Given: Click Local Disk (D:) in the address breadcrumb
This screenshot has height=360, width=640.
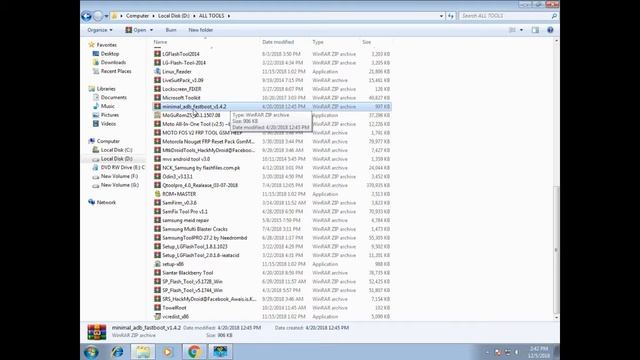Looking at the screenshot, I should tap(173, 16).
